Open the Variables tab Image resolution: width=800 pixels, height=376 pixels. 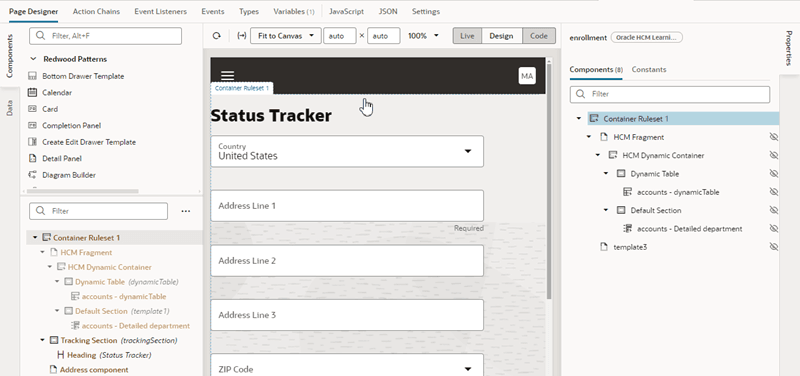pyautogui.click(x=294, y=11)
